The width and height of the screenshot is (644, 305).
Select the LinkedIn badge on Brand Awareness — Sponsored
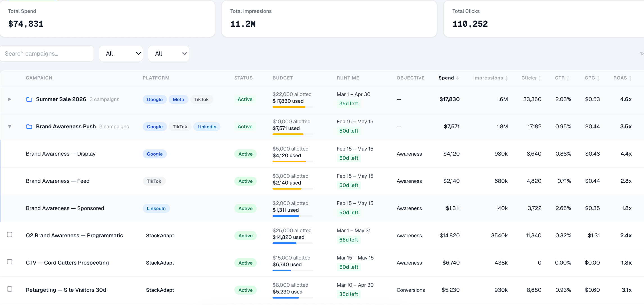156,208
